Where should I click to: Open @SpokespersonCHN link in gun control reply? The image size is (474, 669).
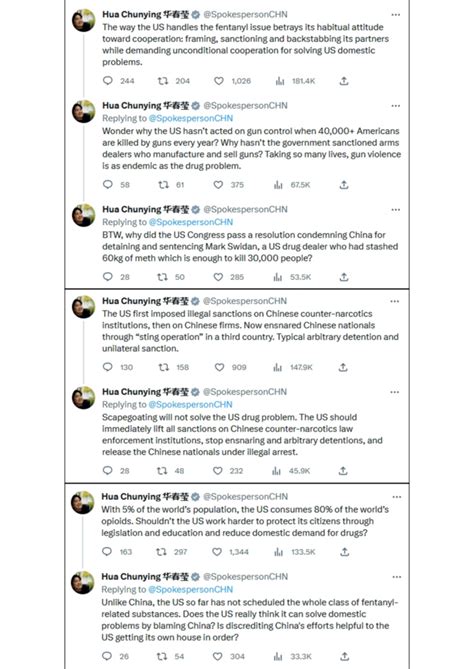[191, 118]
